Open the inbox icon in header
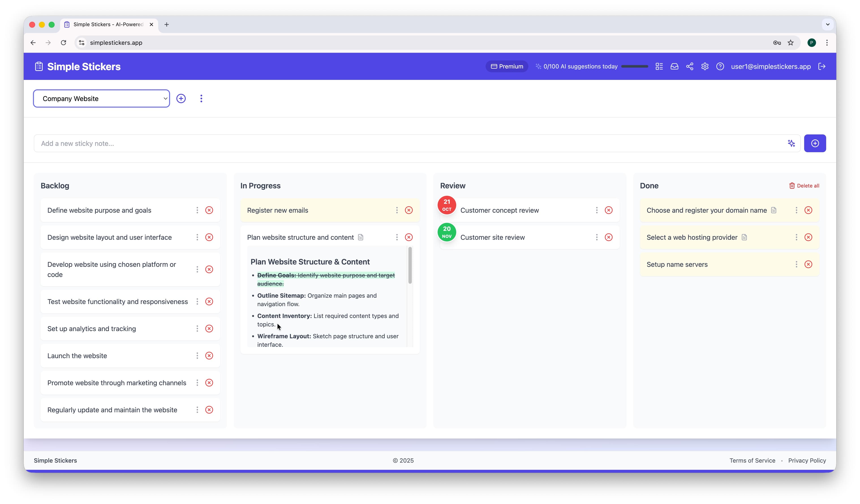 [674, 66]
